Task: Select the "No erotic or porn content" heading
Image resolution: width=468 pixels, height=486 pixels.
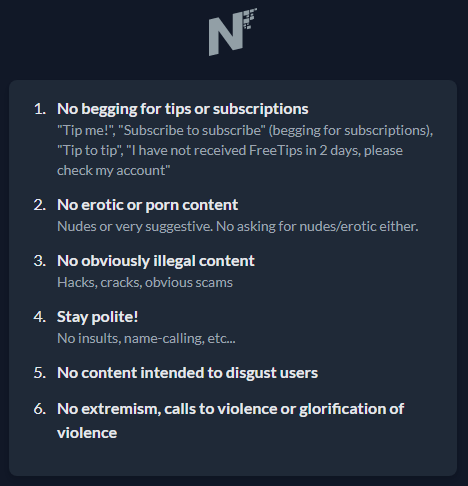Action: (x=147, y=205)
